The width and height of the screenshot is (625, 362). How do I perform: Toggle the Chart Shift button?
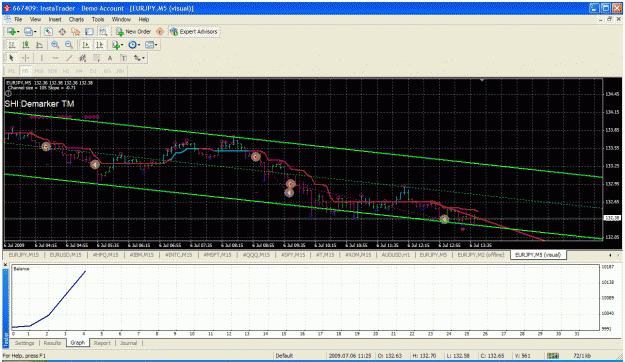[x=99, y=45]
